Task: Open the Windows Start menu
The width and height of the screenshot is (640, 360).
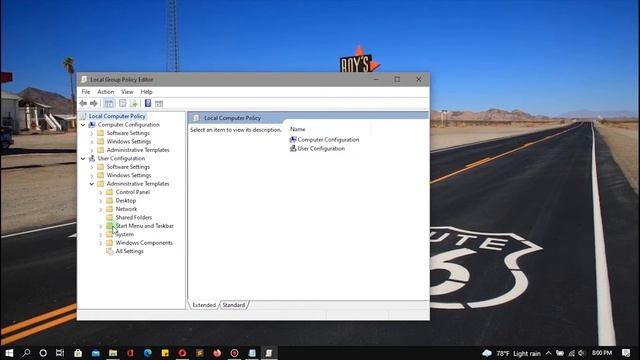Action: point(9,353)
